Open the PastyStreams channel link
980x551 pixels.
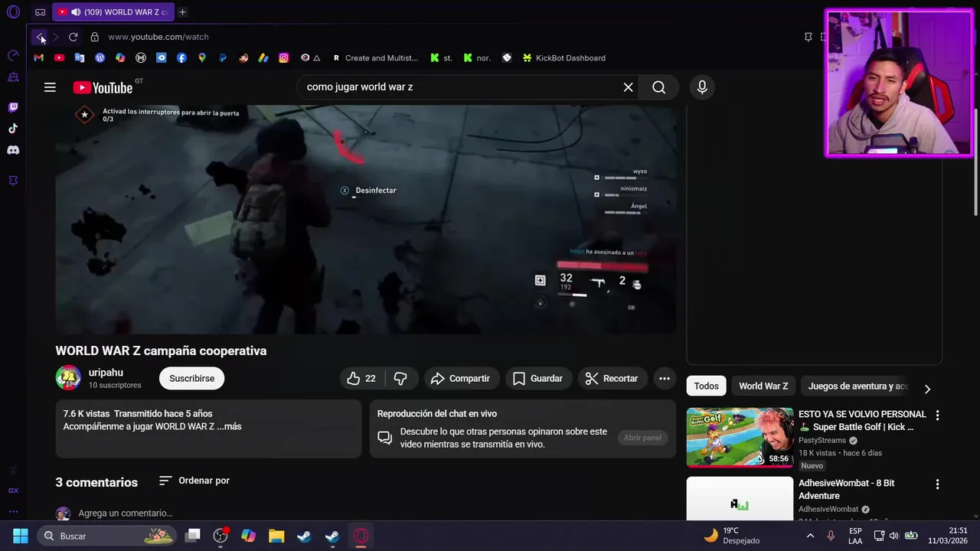coord(822,441)
